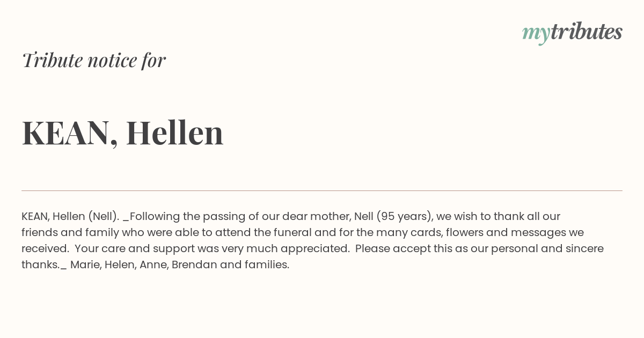Select the "Tribute notice for" heading
Viewport: 644px width, 338px height.
(93, 60)
